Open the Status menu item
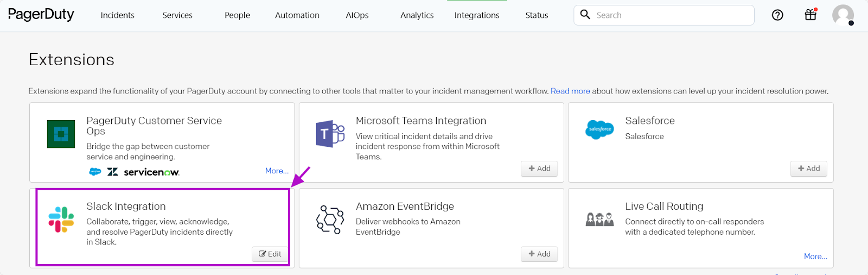This screenshot has width=868, height=275. click(x=537, y=15)
